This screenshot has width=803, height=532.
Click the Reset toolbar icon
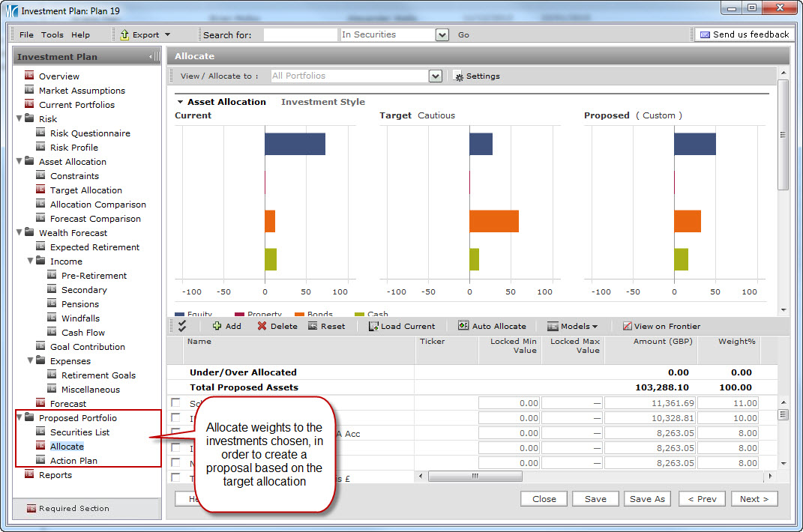(313, 326)
